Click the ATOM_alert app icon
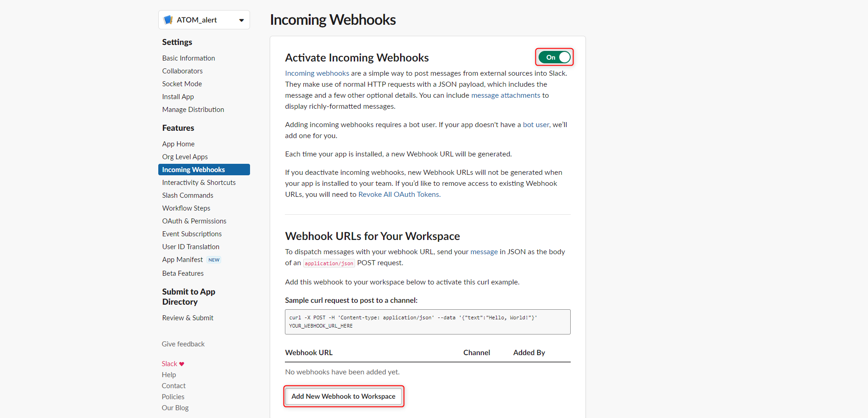Viewport: 868px width, 418px height. [168, 20]
